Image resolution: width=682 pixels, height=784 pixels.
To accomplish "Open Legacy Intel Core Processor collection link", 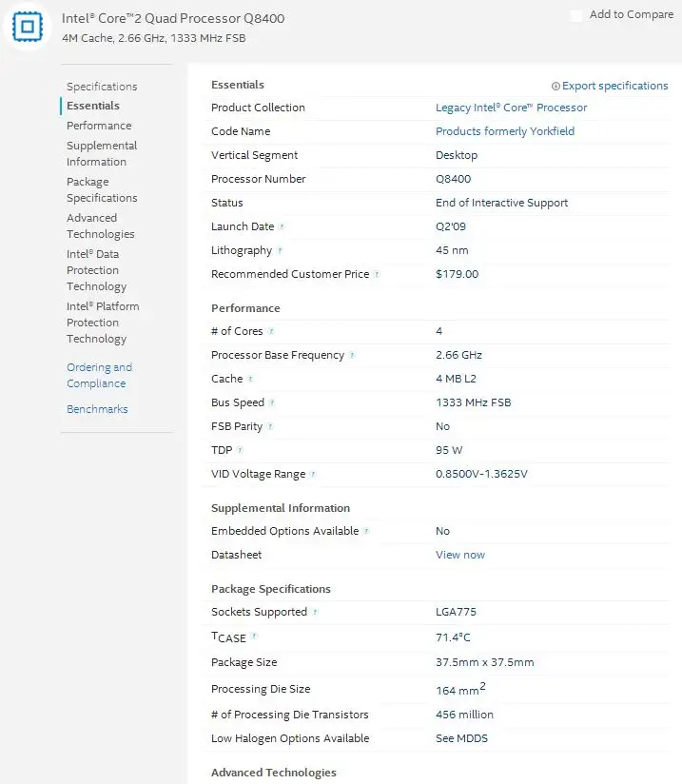I will click(511, 108).
